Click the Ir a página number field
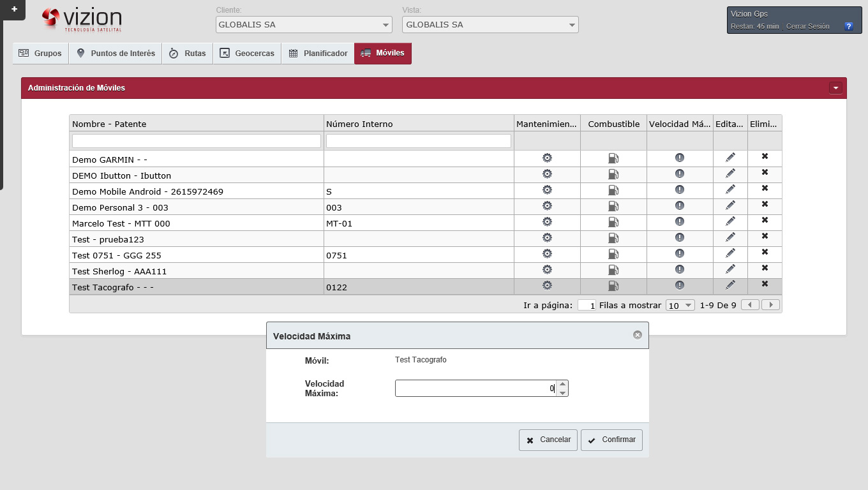The width and height of the screenshot is (868, 490). pos(587,305)
